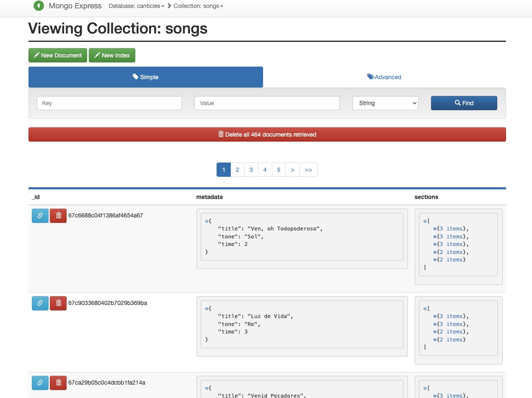This screenshot has width=532, height=398.
Task: Select the Simple search tab
Action: point(145,77)
